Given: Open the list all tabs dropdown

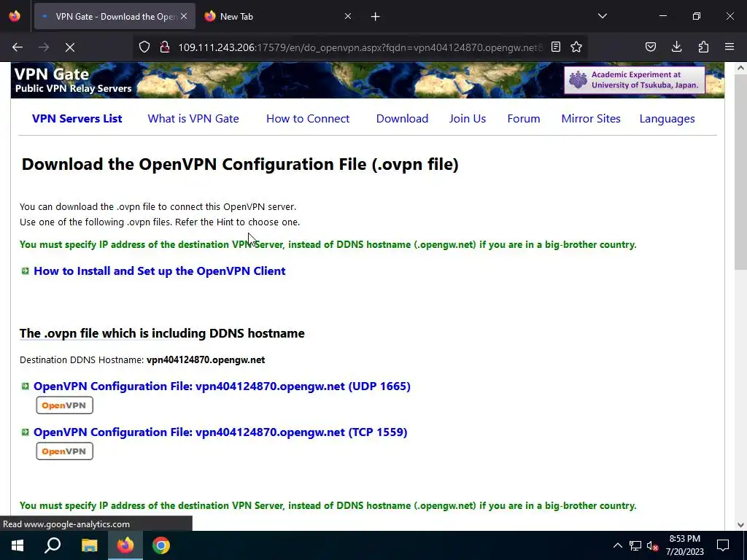Looking at the screenshot, I should point(603,16).
